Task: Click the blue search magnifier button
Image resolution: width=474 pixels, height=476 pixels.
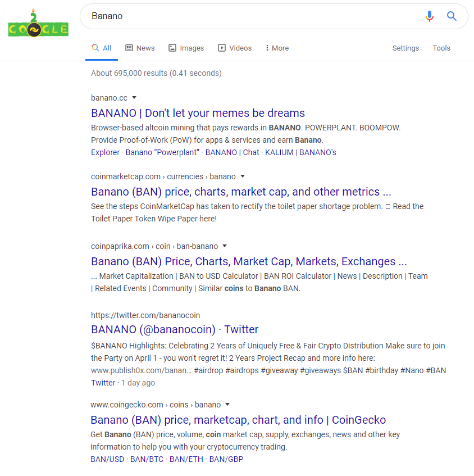Action: coord(452,16)
